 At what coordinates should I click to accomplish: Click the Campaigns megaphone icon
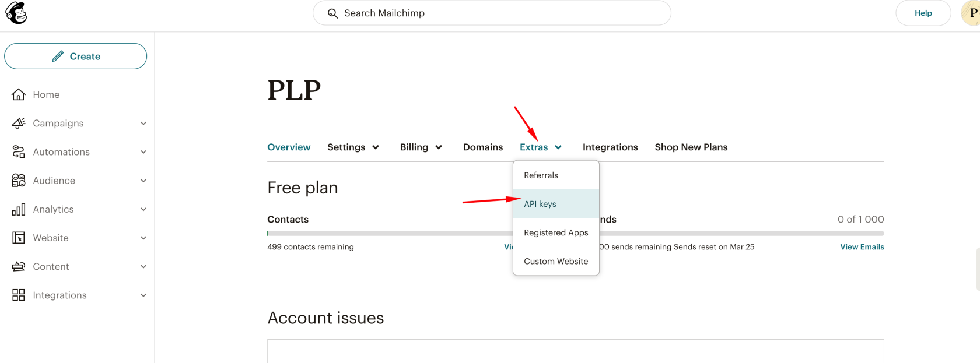click(x=19, y=123)
